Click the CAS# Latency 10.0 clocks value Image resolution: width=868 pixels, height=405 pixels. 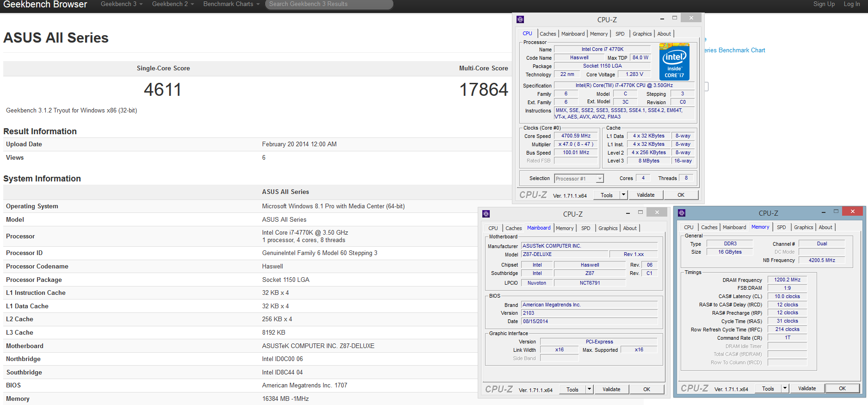point(788,297)
